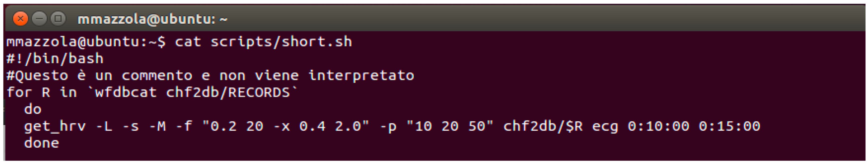
Task: Click the chf2db/RECORDS argument
Action: click(x=228, y=92)
